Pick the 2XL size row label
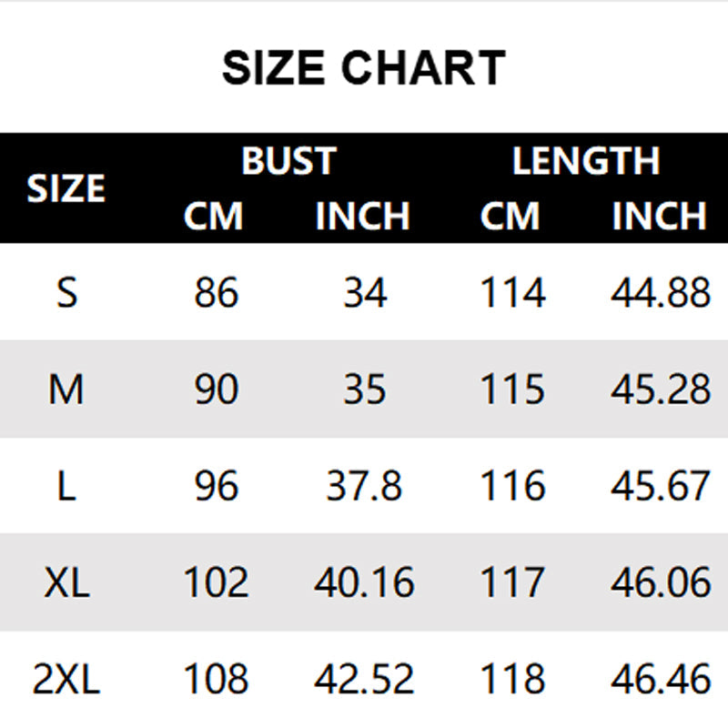Viewport: 728px width, 728px height. click(x=66, y=679)
